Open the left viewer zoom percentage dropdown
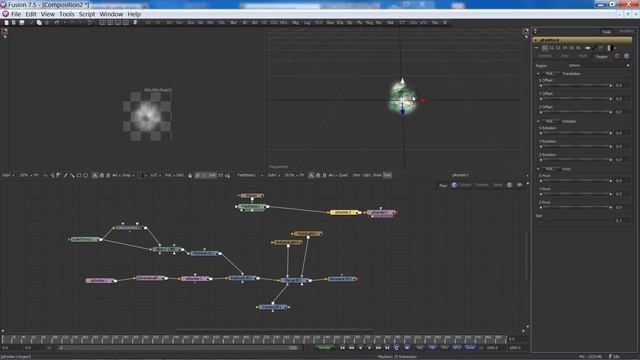The height and width of the screenshot is (360, 640). tap(25, 175)
